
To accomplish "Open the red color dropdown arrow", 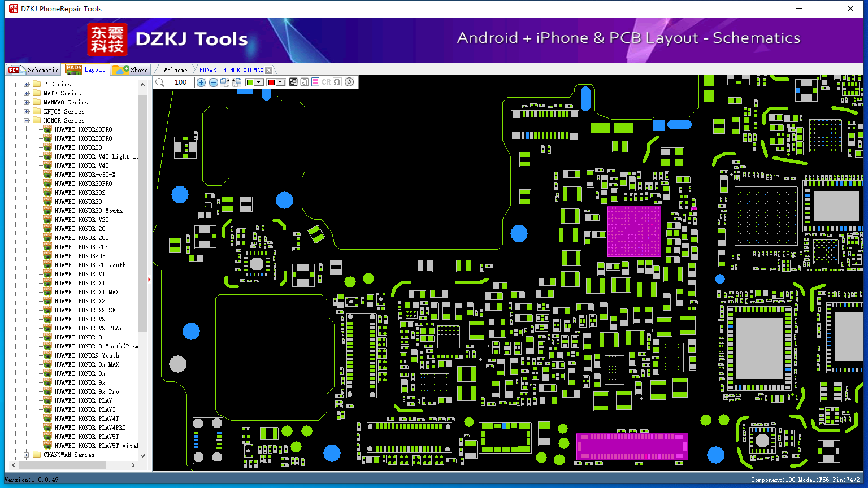I will (280, 82).
